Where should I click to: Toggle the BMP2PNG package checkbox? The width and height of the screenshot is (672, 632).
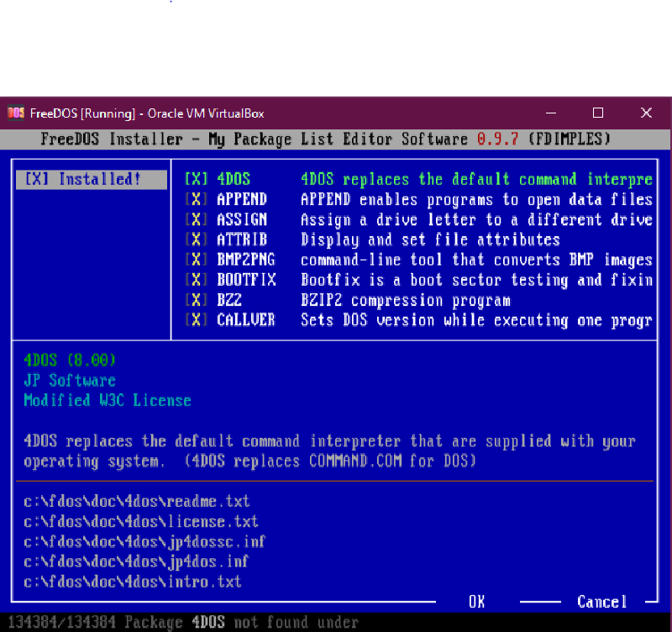196,260
